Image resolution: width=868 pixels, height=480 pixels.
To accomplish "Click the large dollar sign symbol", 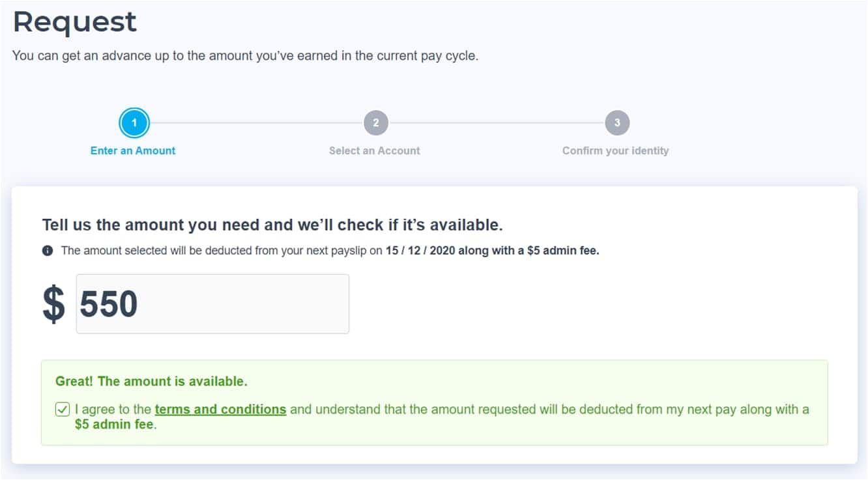I will click(x=54, y=304).
